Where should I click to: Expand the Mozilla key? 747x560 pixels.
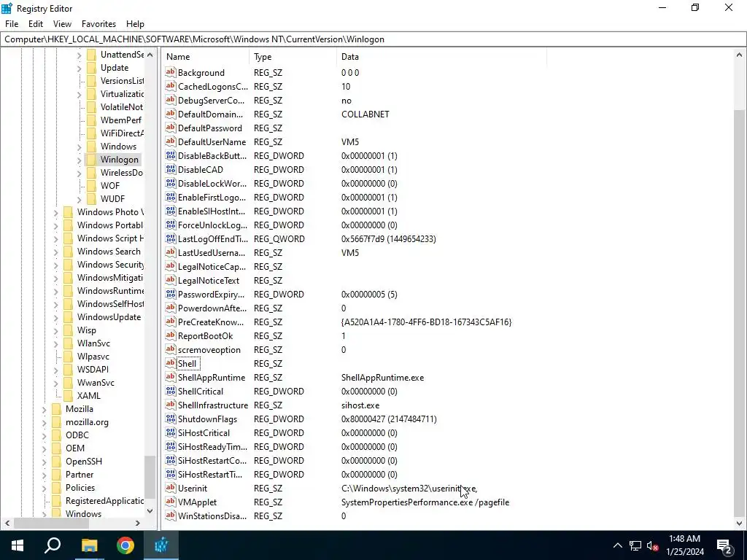point(44,410)
